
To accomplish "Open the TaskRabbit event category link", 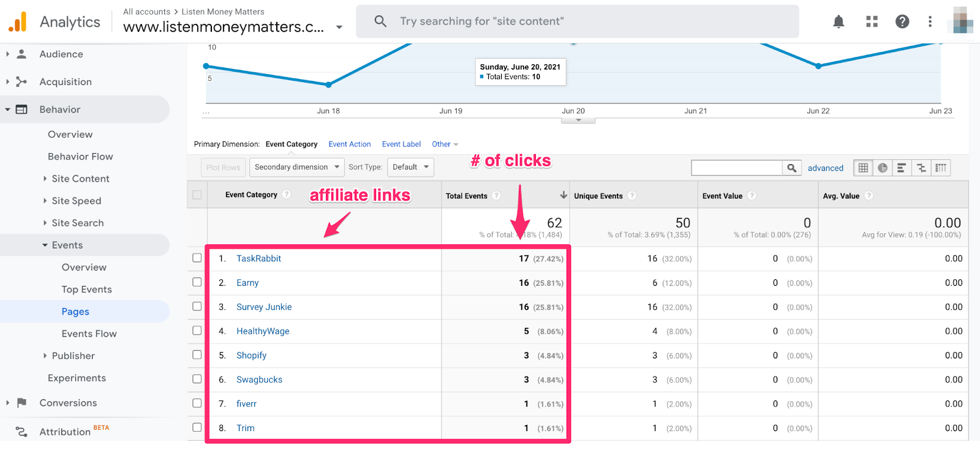I will pyautogui.click(x=258, y=258).
